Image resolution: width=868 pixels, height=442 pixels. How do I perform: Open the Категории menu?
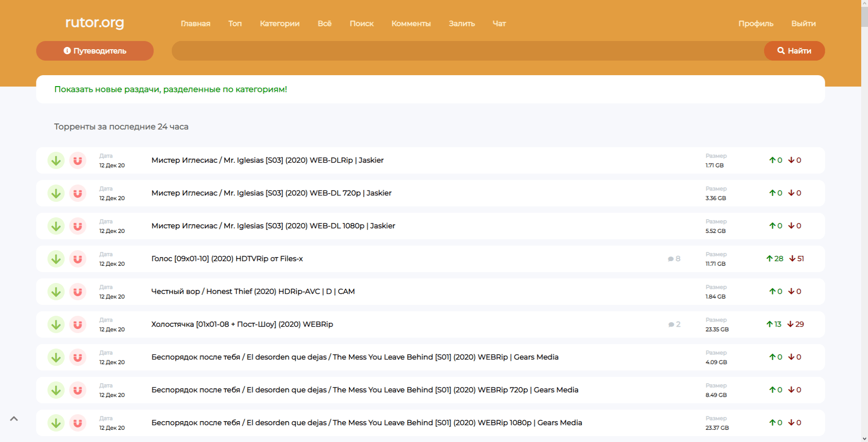pos(279,24)
